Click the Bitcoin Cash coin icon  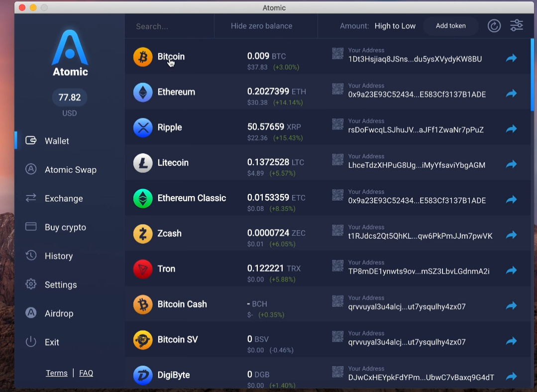(x=143, y=304)
